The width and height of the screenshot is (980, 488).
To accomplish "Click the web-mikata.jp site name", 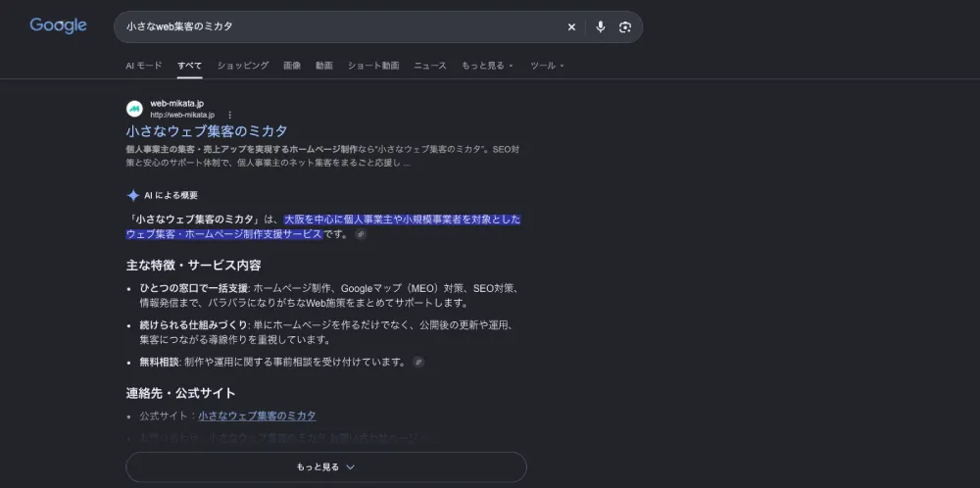I will pos(176,104).
